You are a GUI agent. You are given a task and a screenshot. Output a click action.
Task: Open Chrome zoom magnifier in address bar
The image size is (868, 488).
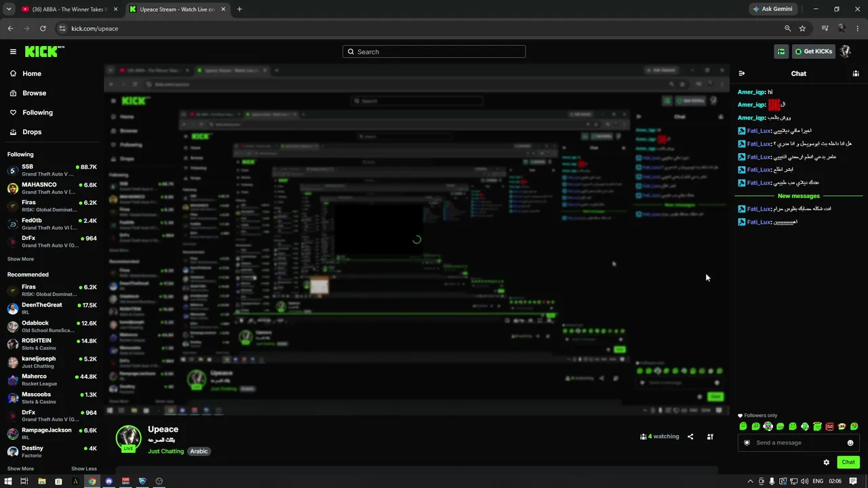[787, 28]
